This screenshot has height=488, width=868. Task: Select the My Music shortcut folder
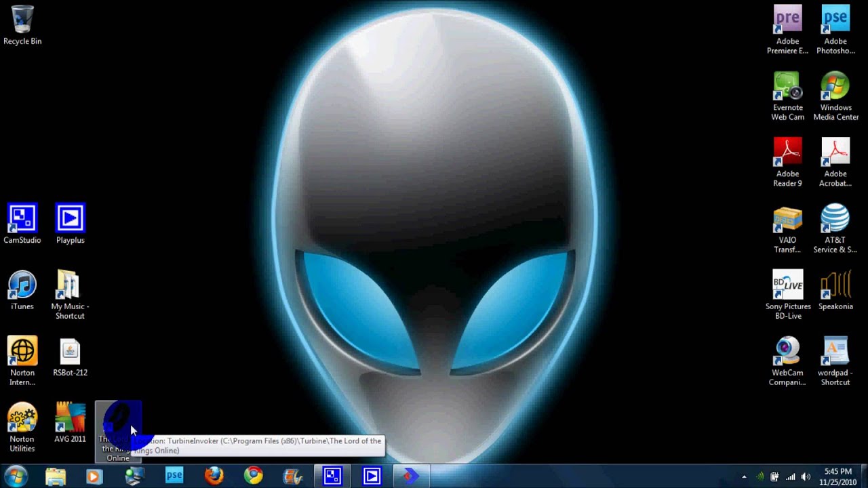[x=71, y=296]
